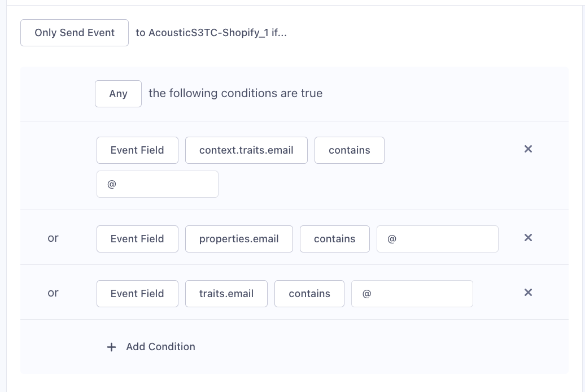Open the traits.email field picker
This screenshot has height=392, width=585.
click(x=226, y=293)
